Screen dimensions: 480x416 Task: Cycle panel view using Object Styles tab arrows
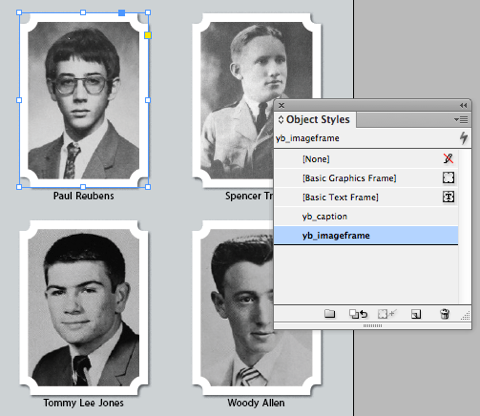pyautogui.click(x=281, y=119)
